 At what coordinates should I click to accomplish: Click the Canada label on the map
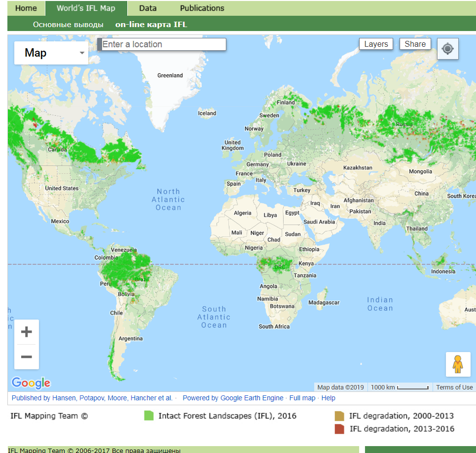(x=57, y=150)
